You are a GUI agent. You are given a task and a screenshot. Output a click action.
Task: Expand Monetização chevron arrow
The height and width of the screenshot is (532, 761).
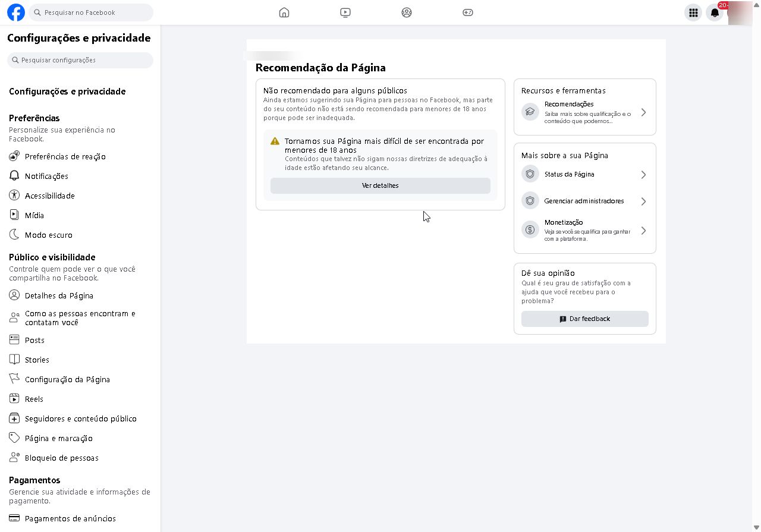[x=643, y=231]
